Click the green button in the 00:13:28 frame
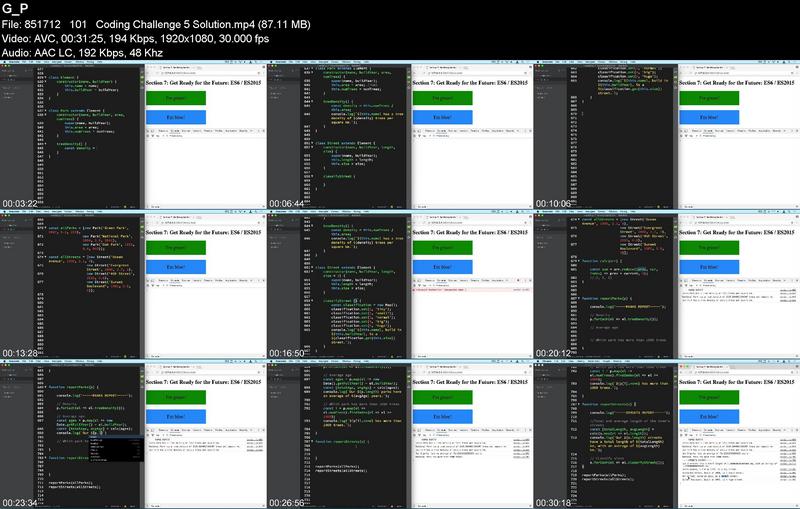 176,248
